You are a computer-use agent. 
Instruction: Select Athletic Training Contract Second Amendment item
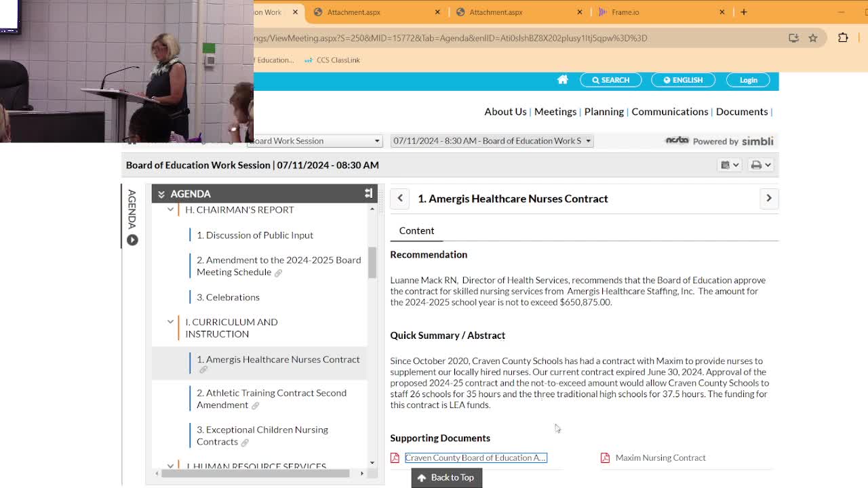[271, 399]
